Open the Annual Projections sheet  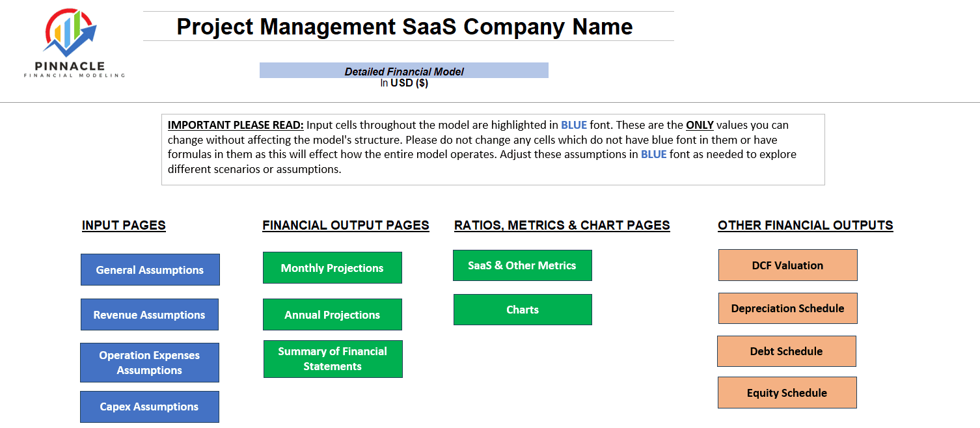(333, 315)
